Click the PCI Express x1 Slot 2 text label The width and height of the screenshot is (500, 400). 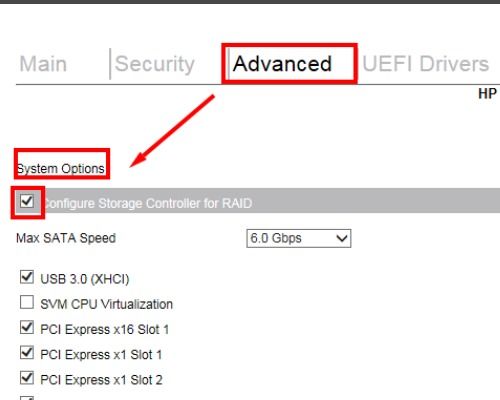tap(101, 380)
